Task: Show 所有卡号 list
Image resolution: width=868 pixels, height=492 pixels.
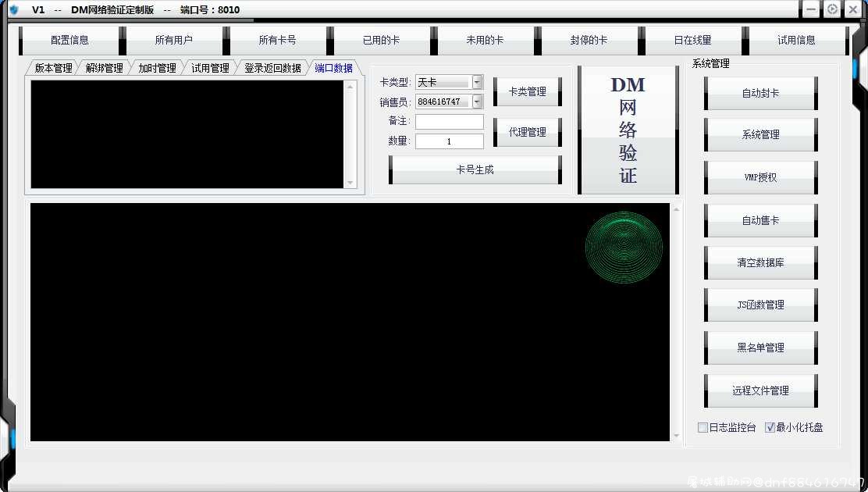Action: pyautogui.click(x=277, y=41)
